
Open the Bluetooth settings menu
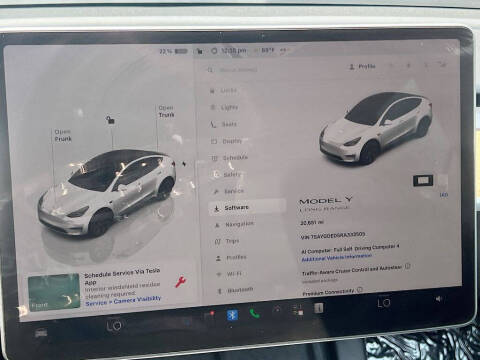235,290
